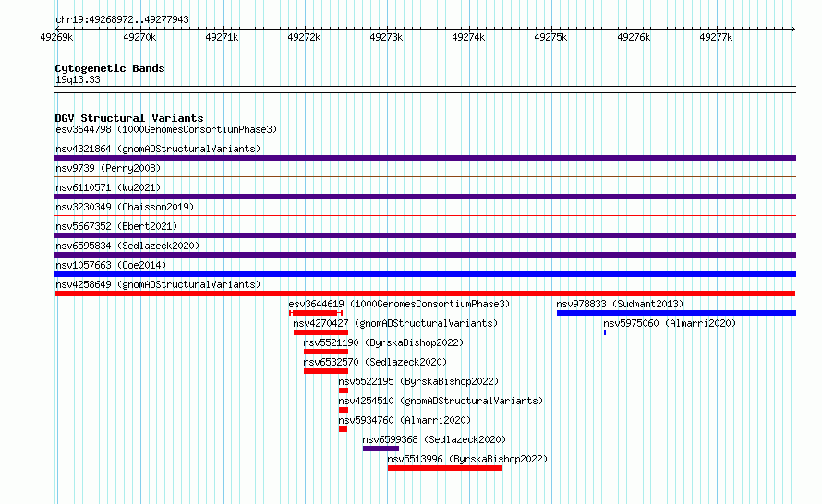Image resolution: width=822 pixels, height=504 pixels.
Task: Select the red nsv5513996 variant bar
Action: (x=445, y=468)
